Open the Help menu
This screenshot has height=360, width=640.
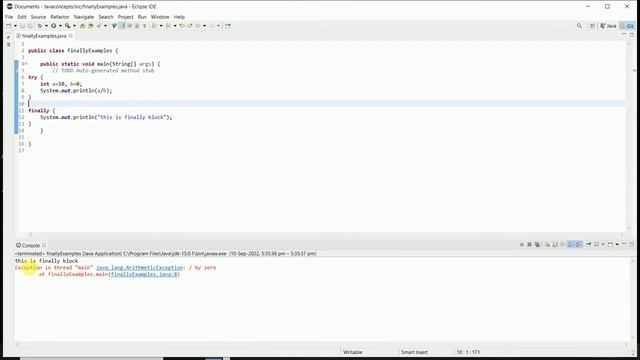click(x=179, y=17)
